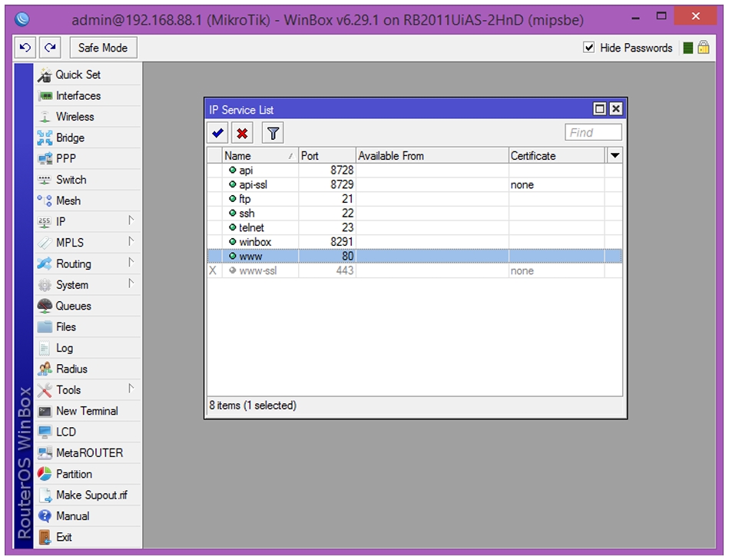Click the padlock icon in top bar
The image size is (729, 560).
point(704,48)
